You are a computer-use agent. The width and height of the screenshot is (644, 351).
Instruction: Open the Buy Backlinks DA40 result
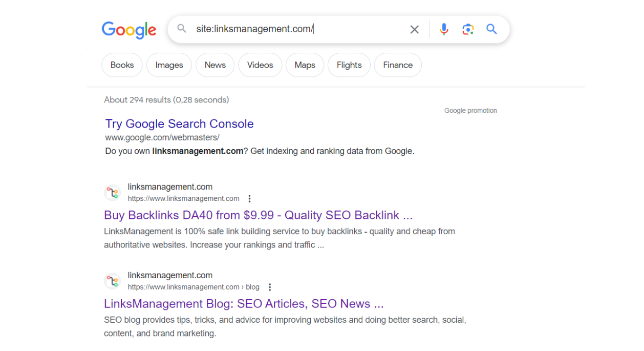(258, 215)
